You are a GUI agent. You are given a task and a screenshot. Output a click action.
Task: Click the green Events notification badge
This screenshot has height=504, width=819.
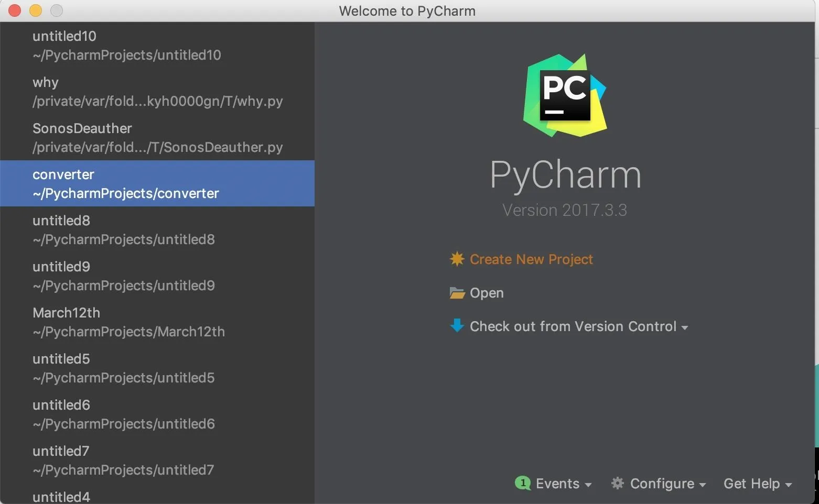[x=523, y=483]
